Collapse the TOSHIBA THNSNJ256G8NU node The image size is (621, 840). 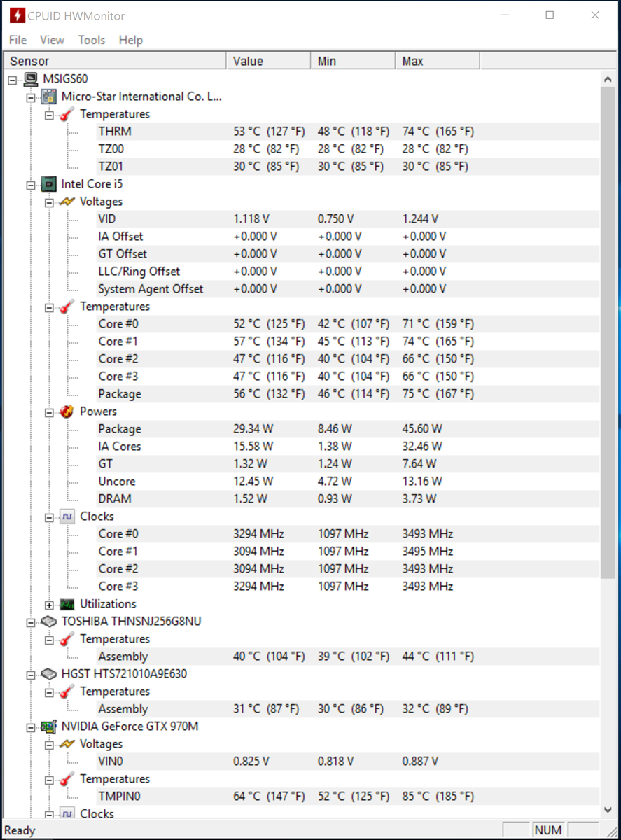[x=31, y=622]
